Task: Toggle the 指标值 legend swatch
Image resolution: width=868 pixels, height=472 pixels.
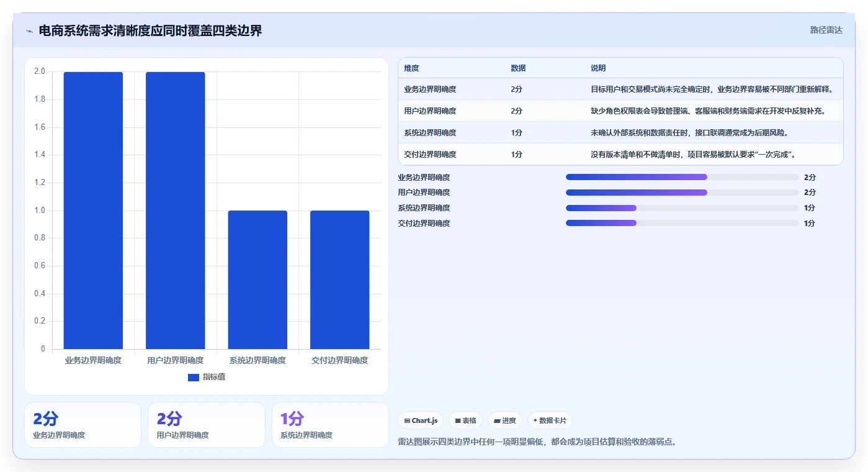Action: [x=194, y=377]
